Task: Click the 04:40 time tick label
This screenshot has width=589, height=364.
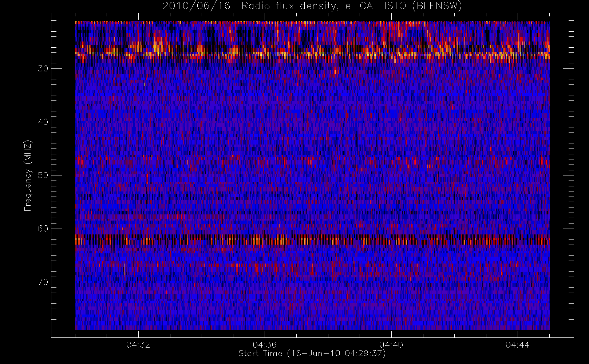Action: click(x=391, y=345)
